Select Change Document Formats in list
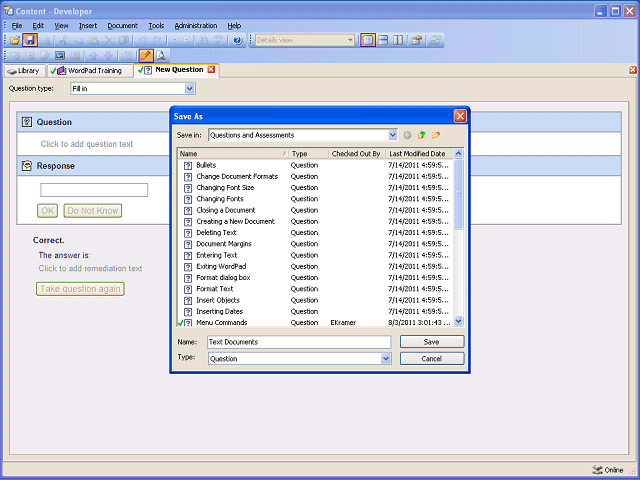Image resolution: width=640 pixels, height=480 pixels. 313,177
